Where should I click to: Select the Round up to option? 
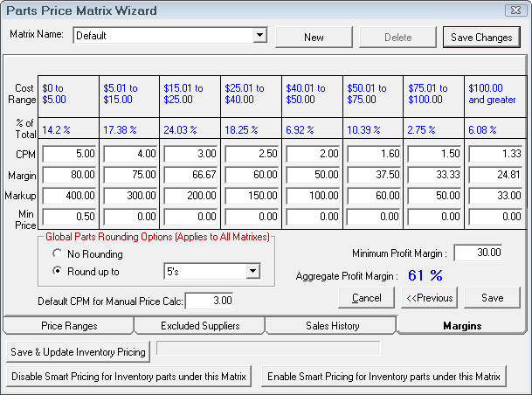pos(59,272)
